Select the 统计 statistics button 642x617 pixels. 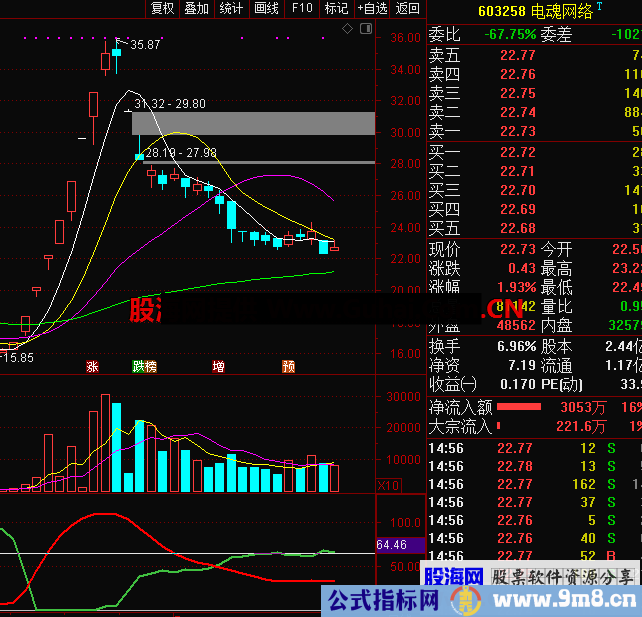pos(231,9)
